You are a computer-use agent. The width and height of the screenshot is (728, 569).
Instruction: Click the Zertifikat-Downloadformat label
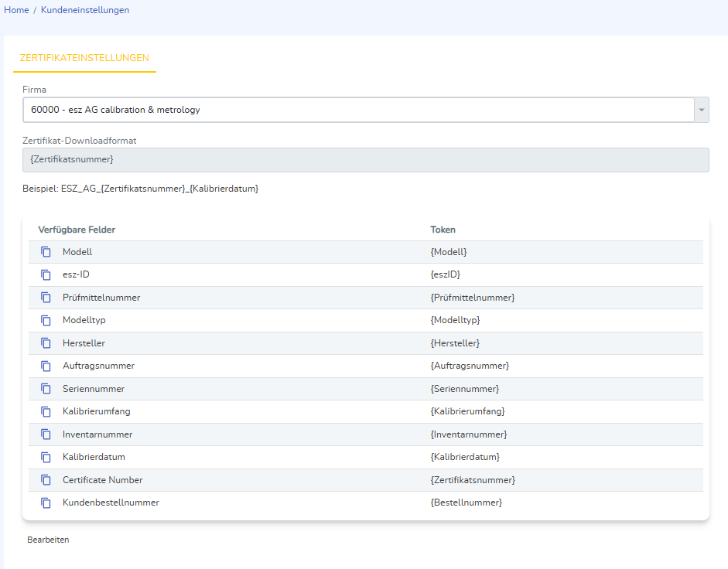point(80,141)
